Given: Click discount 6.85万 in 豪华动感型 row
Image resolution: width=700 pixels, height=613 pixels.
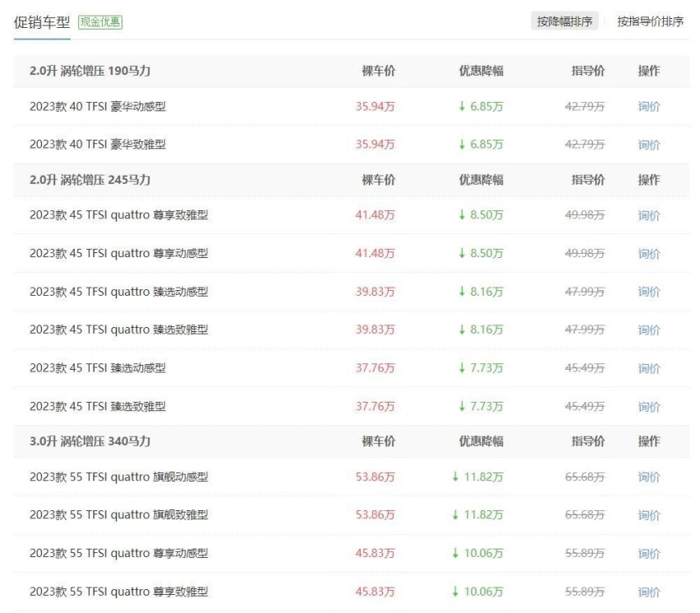Looking at the screenshot, I should (x=481, y=106).
